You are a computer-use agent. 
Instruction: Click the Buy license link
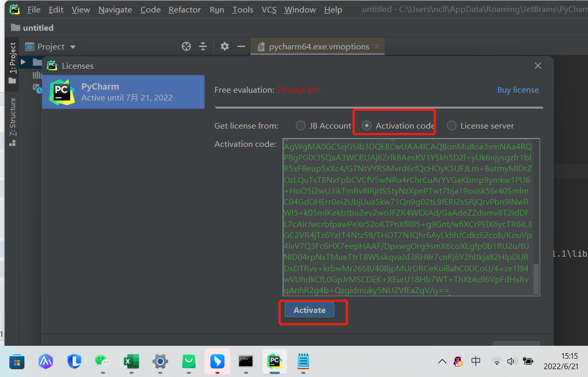click(x=518, y=90)
